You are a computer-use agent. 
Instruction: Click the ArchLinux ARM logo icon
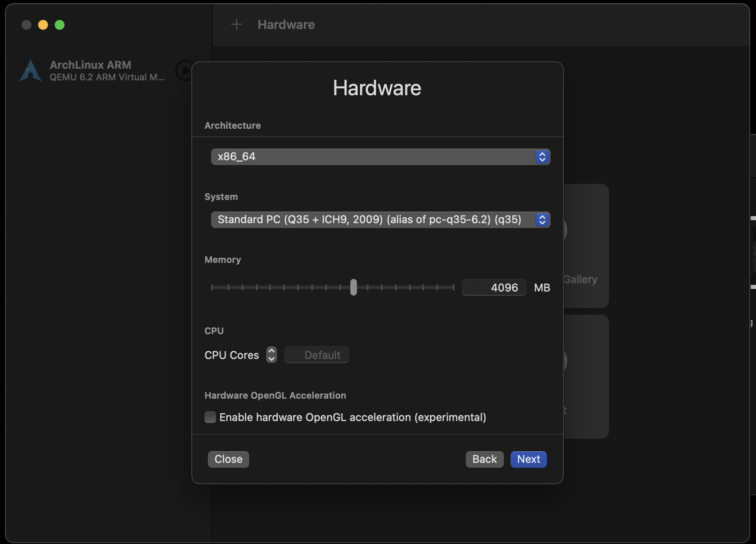click(31, 70)
